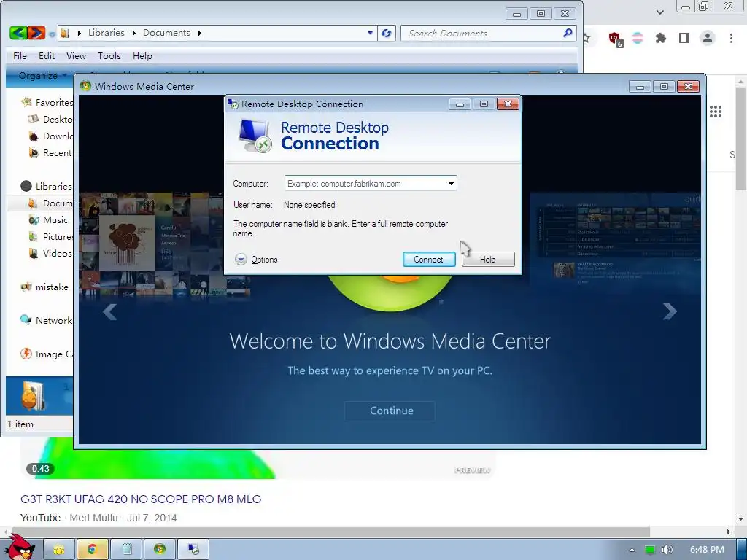
Task: Select the mistake item in navigation pane
Action: click(44, 287)
